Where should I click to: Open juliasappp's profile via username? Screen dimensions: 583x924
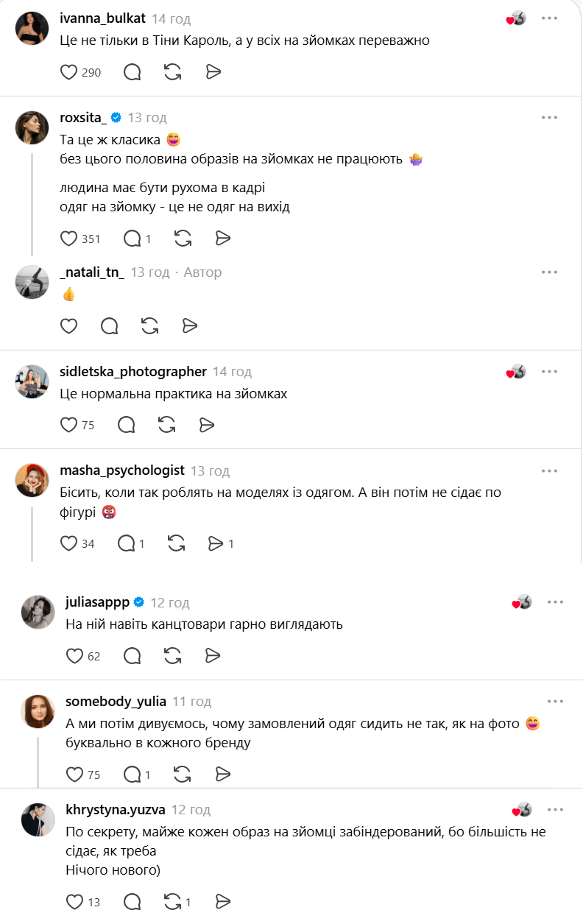[x=97, y=602]
